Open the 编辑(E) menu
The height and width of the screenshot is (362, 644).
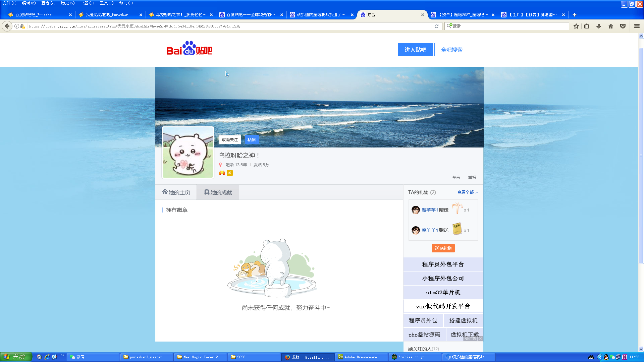click(x=29, y=3)
